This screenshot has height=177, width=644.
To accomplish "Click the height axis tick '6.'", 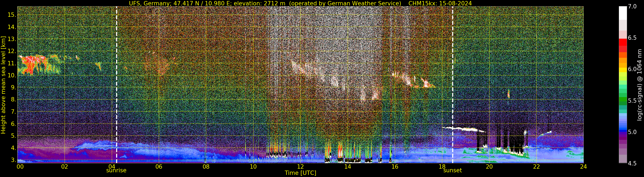I will click(x=13, y=124).
